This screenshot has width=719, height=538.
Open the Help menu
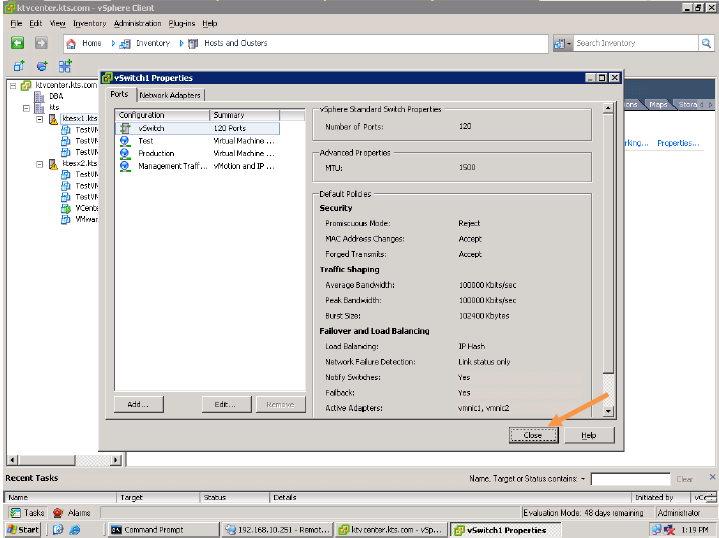point(210,23)
